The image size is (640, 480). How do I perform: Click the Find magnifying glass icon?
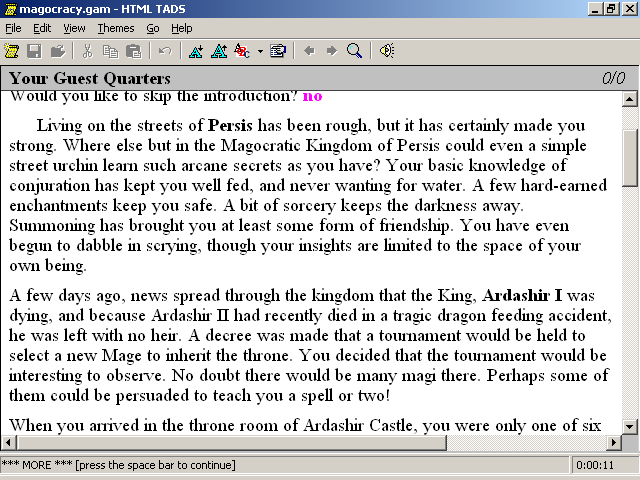354,50
